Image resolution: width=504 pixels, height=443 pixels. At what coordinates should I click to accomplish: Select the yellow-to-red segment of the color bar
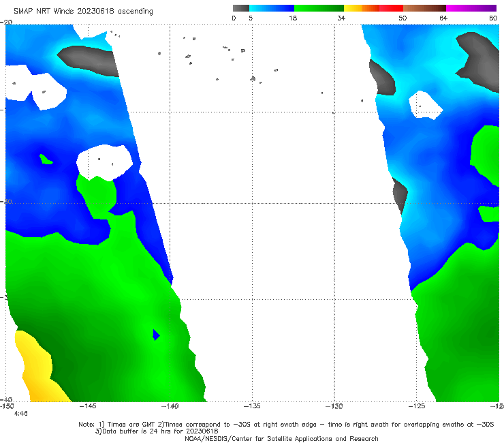(x=373, y=8)
